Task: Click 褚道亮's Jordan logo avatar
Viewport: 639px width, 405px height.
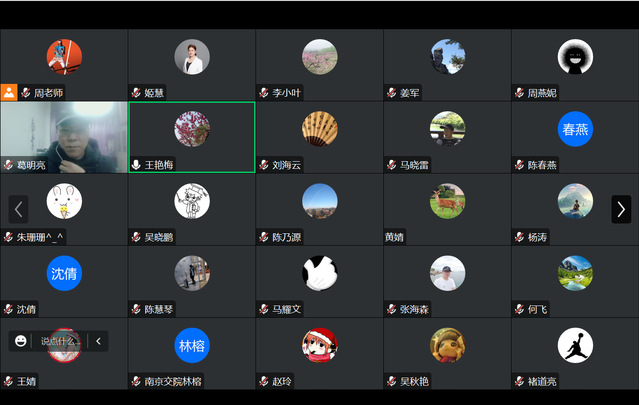Action: 575,345
